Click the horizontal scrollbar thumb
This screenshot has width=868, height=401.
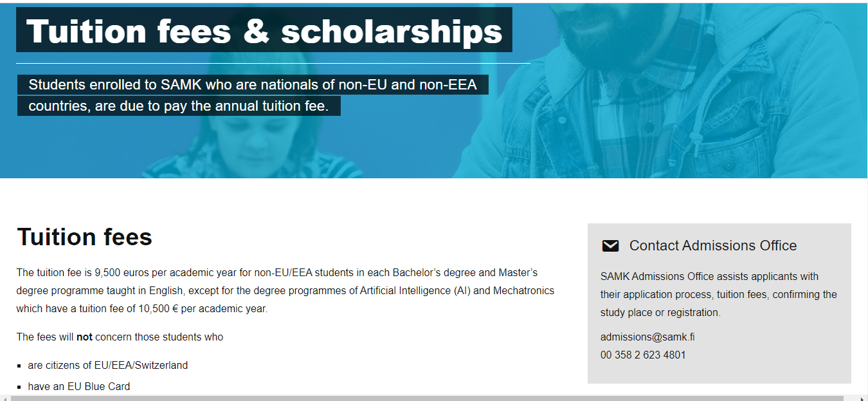click(424, 398)
